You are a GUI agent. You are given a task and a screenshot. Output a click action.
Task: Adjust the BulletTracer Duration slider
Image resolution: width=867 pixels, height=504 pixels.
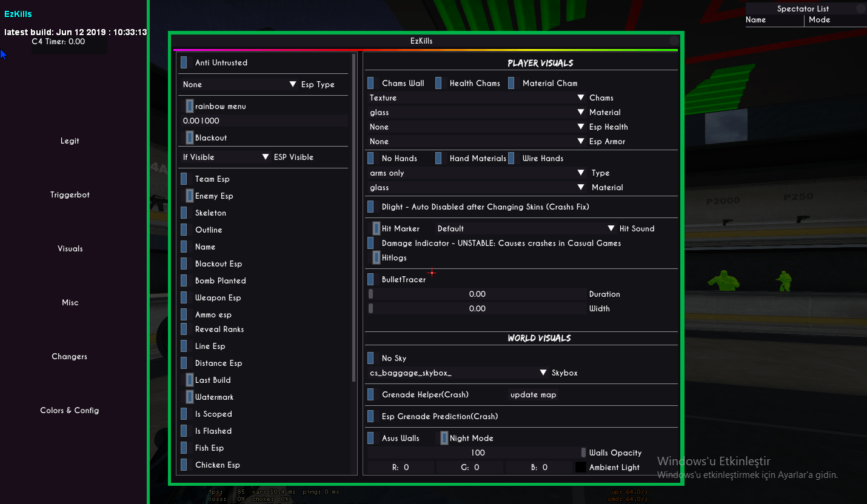[477, 294]
